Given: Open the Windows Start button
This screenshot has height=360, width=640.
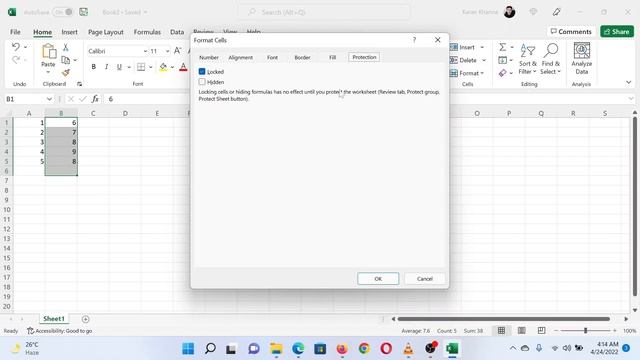Looking at the screenshot, I should coord(188,349).
